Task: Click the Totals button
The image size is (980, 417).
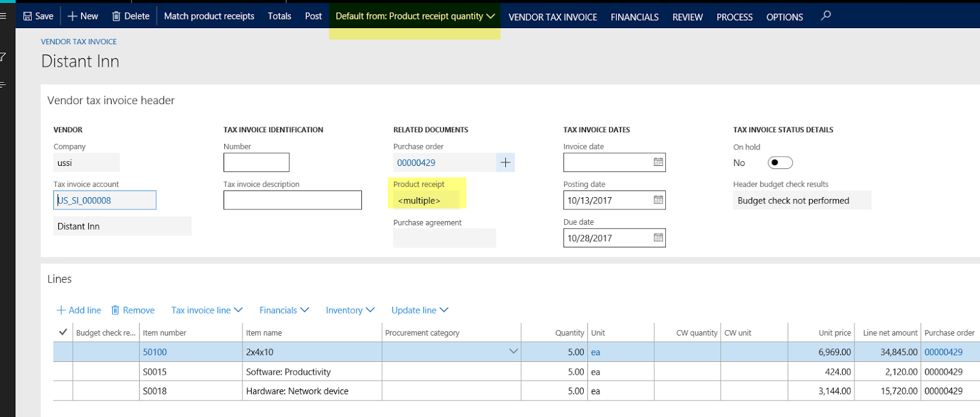Action: pos(279,16)
